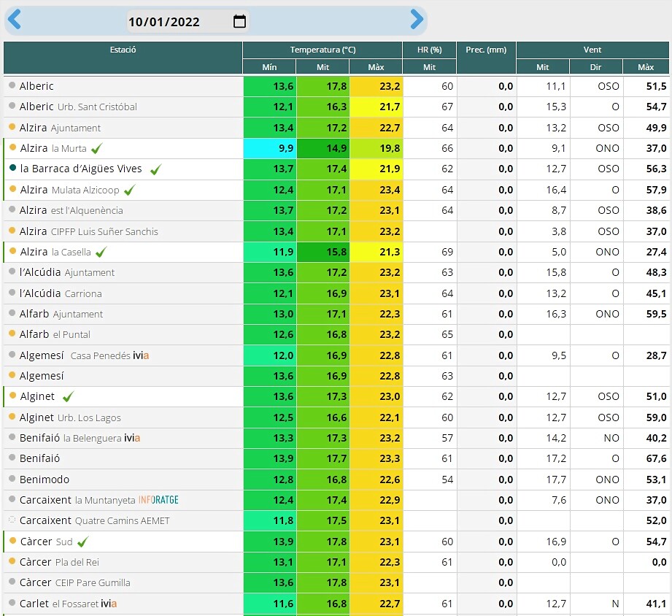Viewport: 672px width, 616px height.
Task: Click the orange status dot of Alzira Ajuntament
Action: click(x=12, y=127)
